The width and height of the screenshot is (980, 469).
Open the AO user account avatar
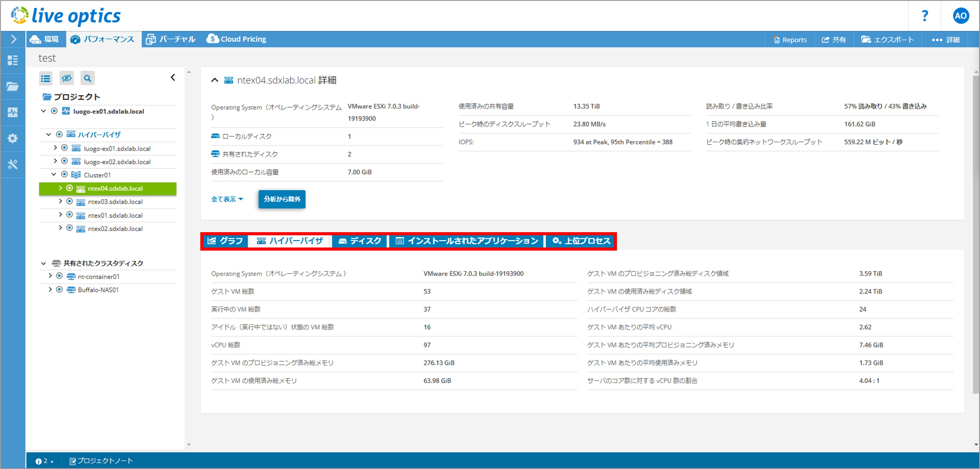pyautogui.click(x=961, y=16)
